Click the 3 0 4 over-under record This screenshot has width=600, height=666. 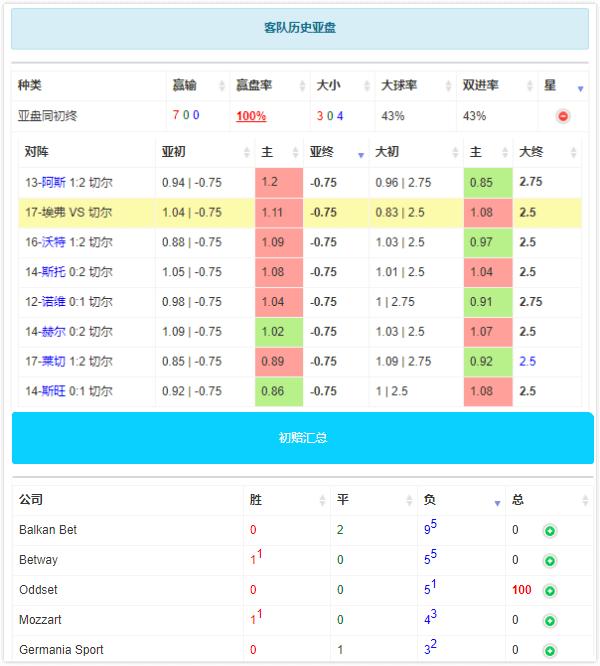point(330,116)
